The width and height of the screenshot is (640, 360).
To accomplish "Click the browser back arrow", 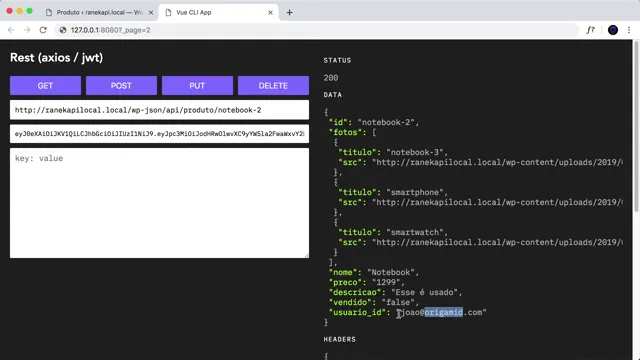I will coord(11,30).
